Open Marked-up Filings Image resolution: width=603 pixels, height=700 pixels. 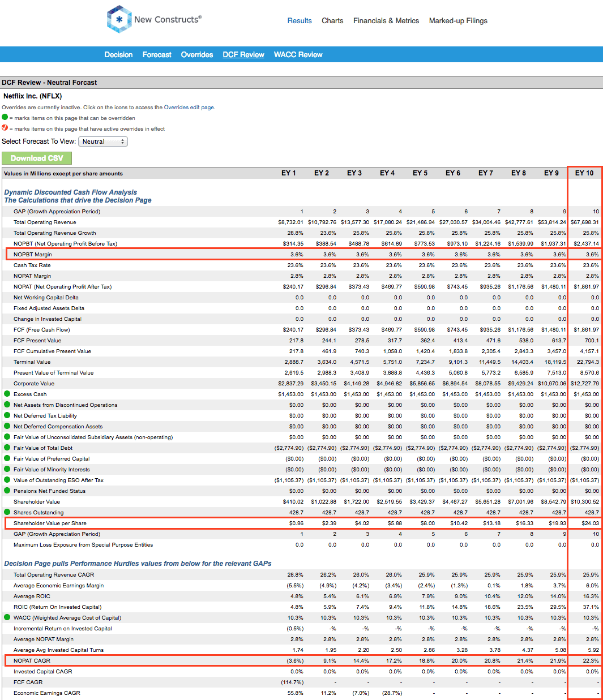pos(458,21)
